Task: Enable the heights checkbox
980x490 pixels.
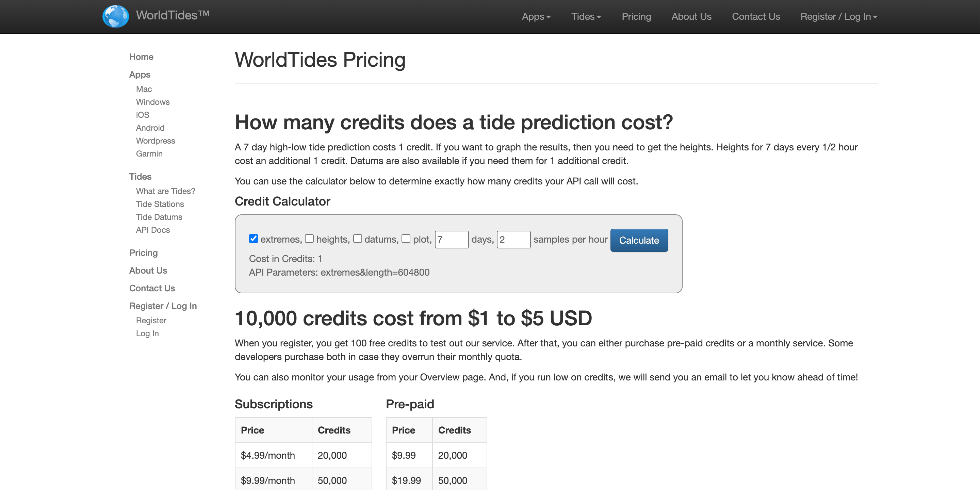Action: tap(309, 239)
